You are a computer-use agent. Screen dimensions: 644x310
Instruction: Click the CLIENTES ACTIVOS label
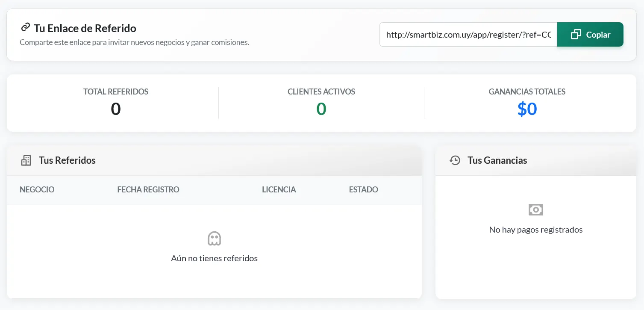click(x=321, y=92)
